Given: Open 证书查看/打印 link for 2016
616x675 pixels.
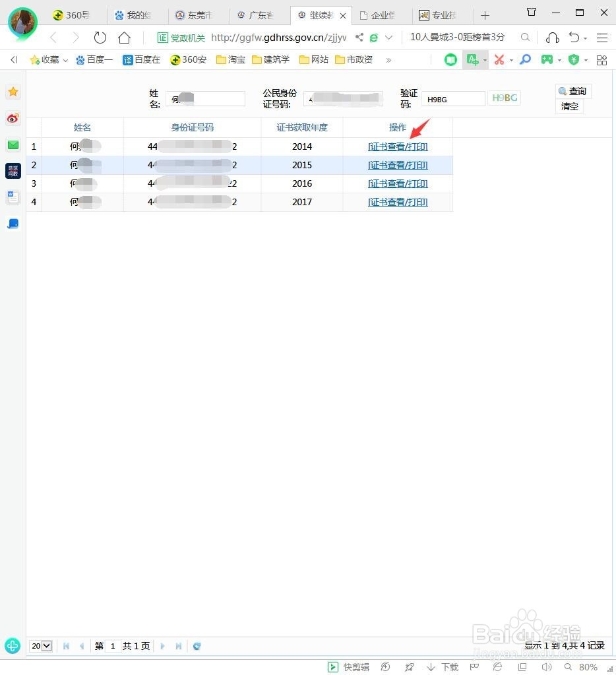Looking at the screenshot, I should [x=398, y=184].
